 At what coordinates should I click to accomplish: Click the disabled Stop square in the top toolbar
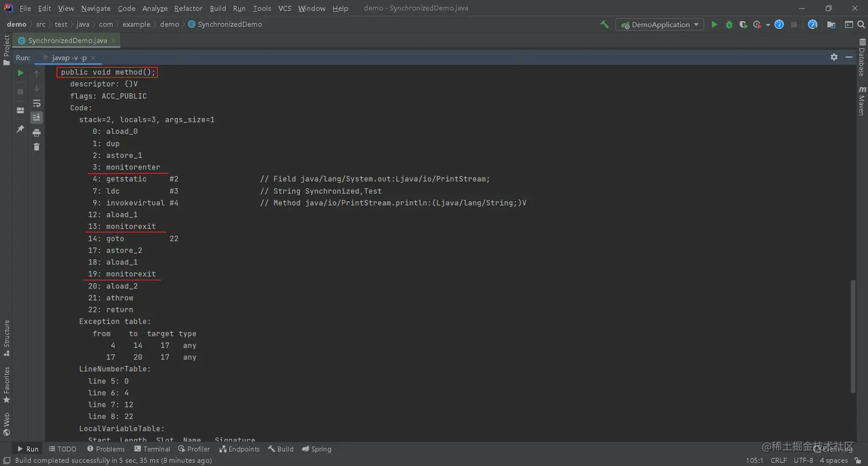pos(794,25)
